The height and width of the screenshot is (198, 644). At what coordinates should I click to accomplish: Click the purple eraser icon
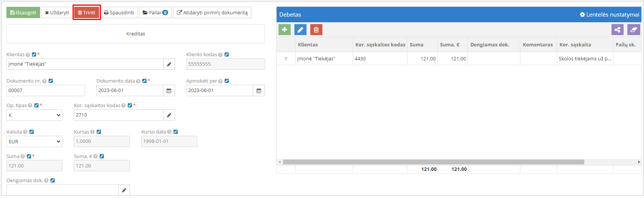[633, 30]
